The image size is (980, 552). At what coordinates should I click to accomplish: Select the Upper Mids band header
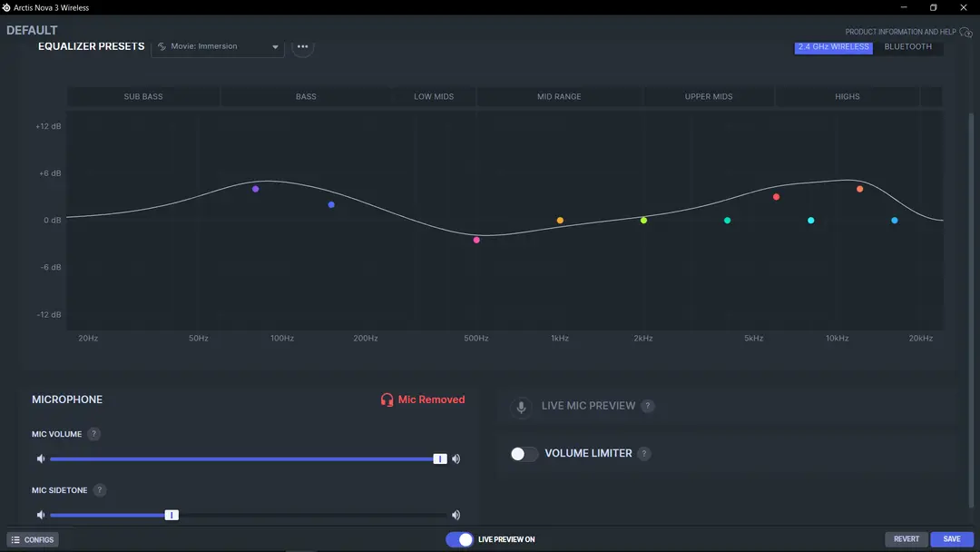pyautogui.click(x=709, y=96)
